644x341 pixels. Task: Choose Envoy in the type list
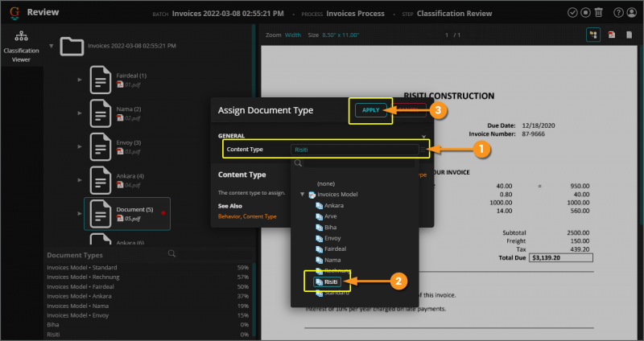click(x=328, y=238)
